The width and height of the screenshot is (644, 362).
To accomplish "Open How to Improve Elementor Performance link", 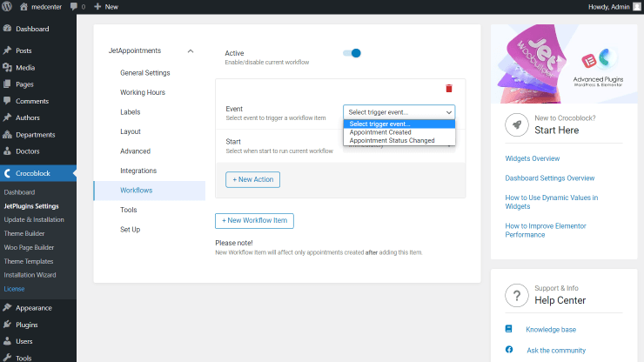I will [x=546, y=230].
